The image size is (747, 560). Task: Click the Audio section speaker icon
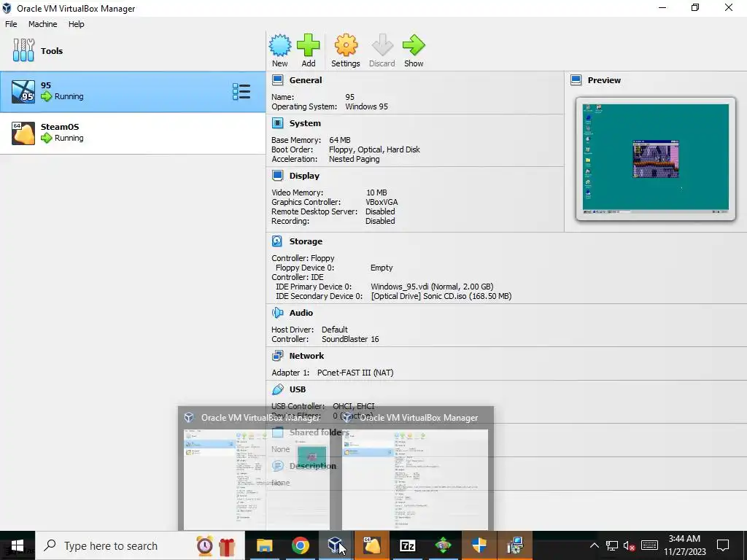[277, 312]
